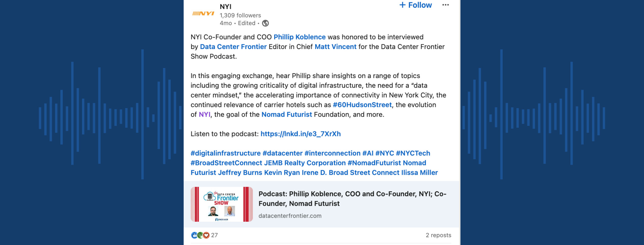Open the lnkd.in podcast URL

(301, 134)
